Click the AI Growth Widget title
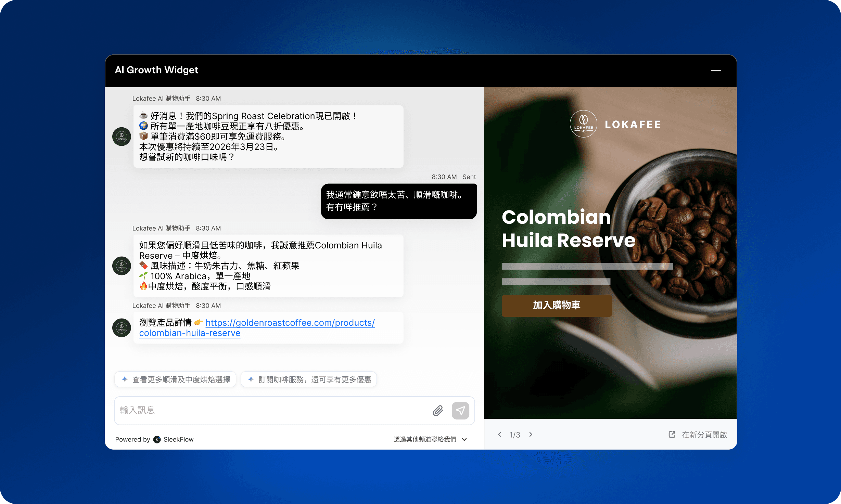Image resolution: width=841 pixels, height=504 pixels. [x=156, y=70]
